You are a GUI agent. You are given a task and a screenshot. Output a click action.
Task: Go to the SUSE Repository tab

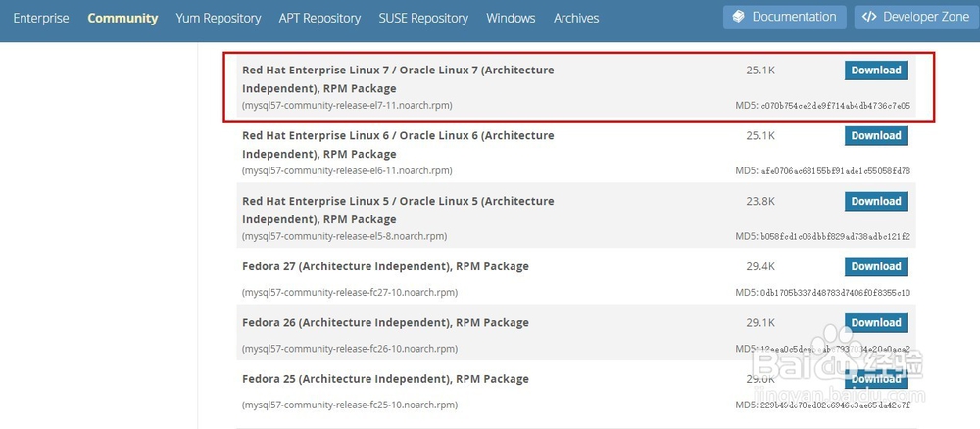pos(423,18)
